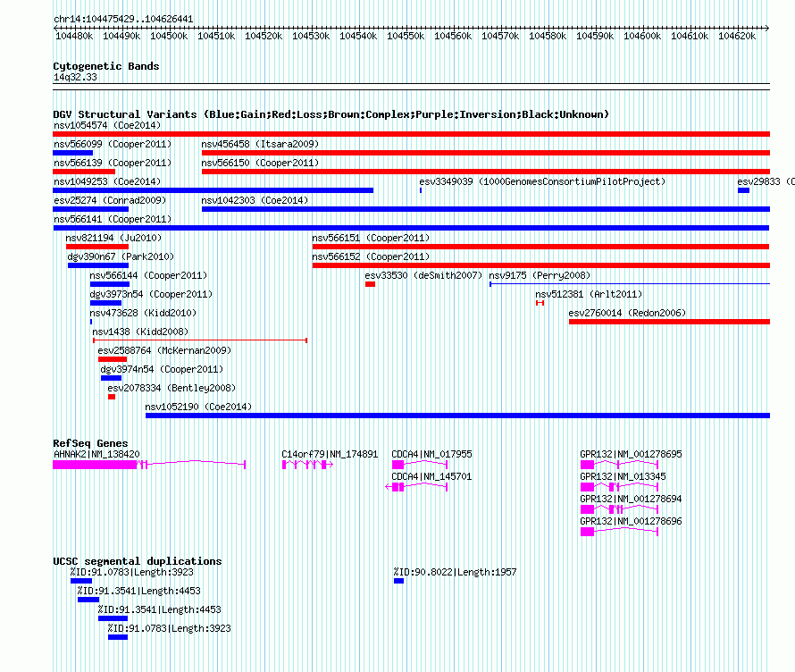Click segmental duplication %ID:90.8022 Length:1957
The height and width of the screenshot is (672, 795).
399,581
